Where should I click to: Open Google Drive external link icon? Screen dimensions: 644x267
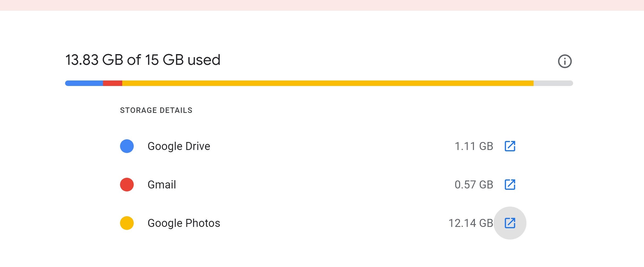(x=510, y=146)
